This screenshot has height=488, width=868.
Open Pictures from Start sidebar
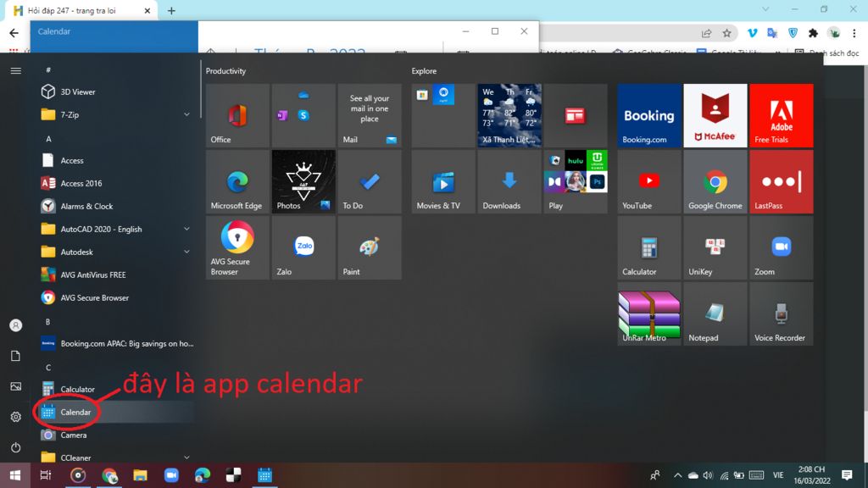(x=15, y=386)
